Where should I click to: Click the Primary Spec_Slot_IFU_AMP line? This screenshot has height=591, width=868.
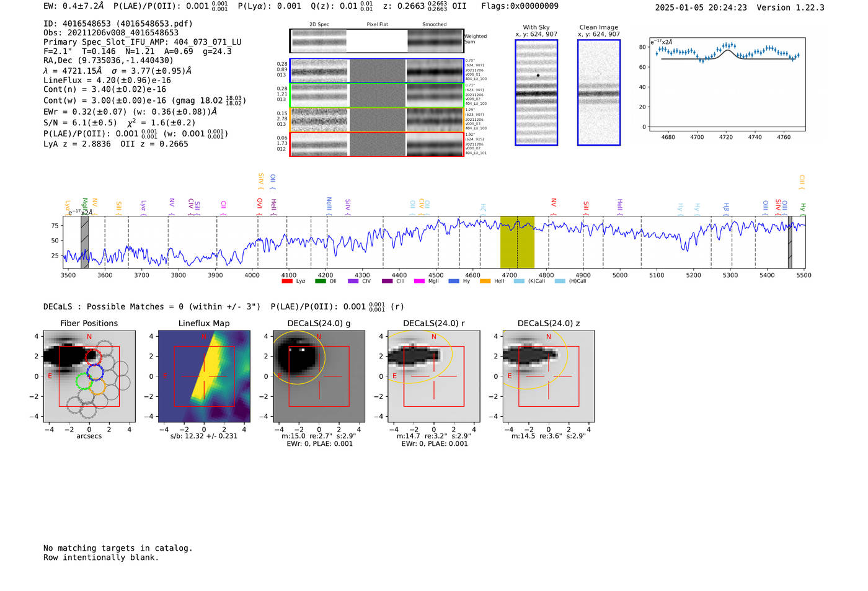click(x=143, y=42)
